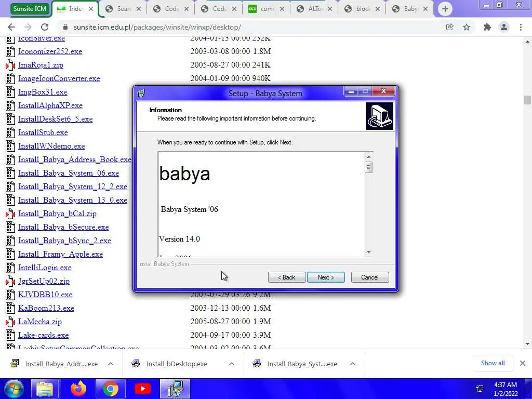Switch to the block tab
Image resolution: width=532 pixels, height=399 pixels.
point(362,9)
